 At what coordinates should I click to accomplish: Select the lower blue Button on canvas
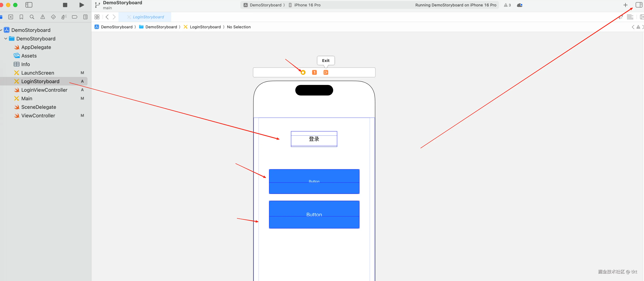(314, 215)
